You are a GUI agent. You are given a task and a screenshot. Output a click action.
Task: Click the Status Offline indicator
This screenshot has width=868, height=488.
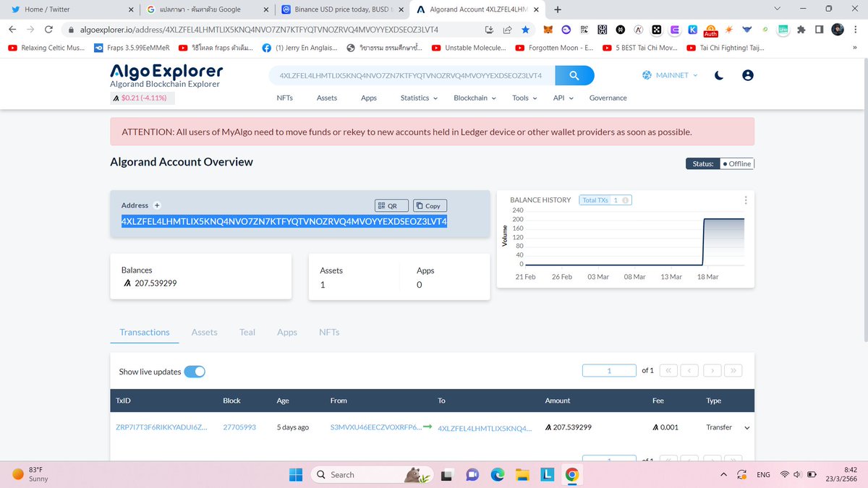[720, 163]
